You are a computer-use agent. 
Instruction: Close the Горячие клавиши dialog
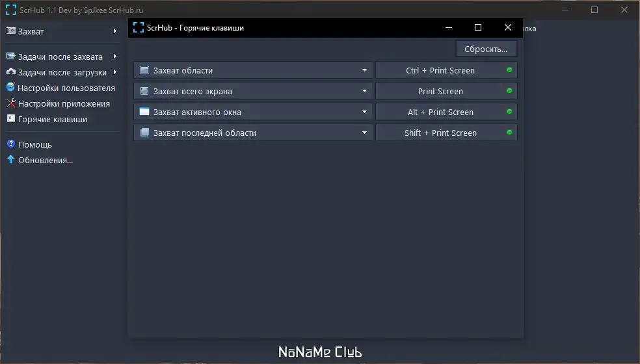tap(508, 27)
